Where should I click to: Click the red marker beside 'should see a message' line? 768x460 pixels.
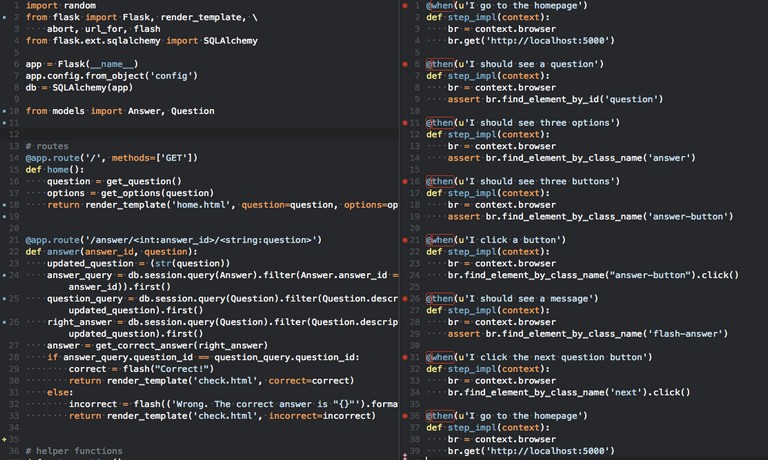[x=405, y=299]
